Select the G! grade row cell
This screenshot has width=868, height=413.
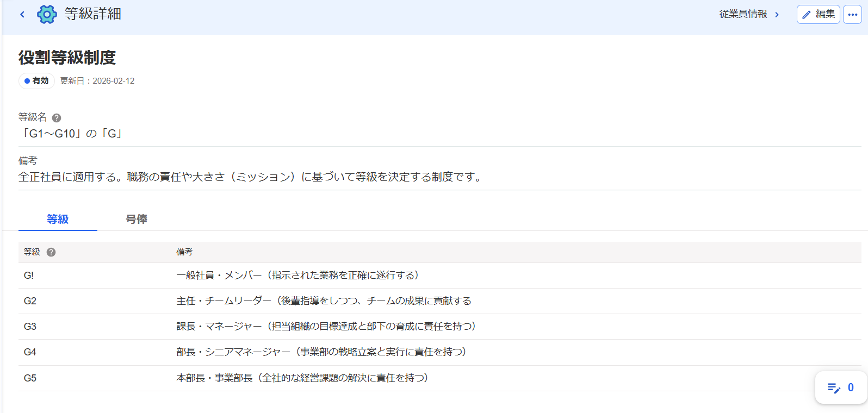pos(29,276)
